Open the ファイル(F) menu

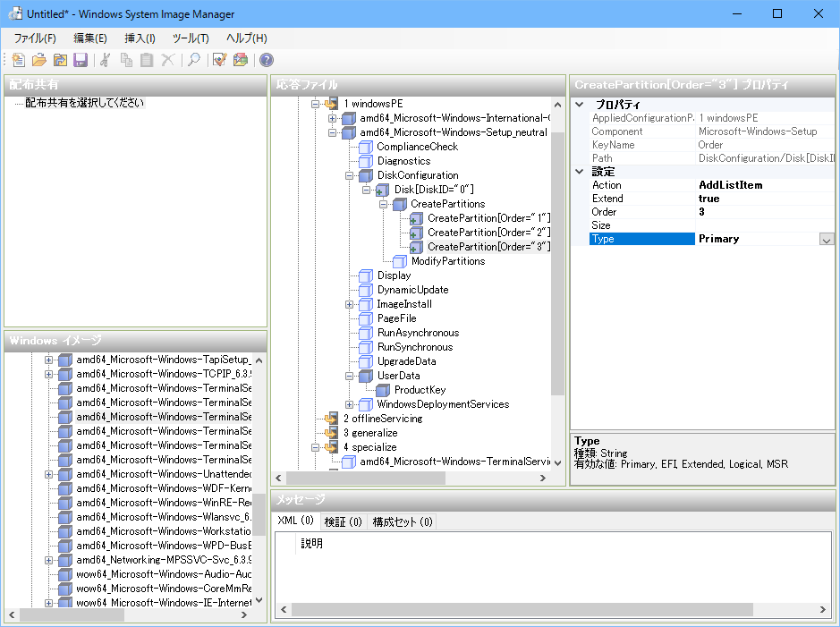point(35,38)
